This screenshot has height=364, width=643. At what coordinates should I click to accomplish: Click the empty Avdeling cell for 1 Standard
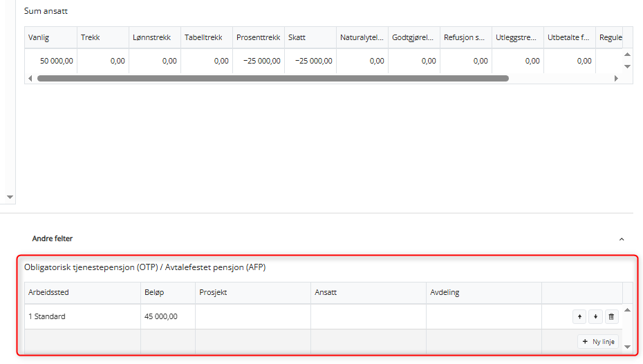pyautogui.click(x=484, y=316)
